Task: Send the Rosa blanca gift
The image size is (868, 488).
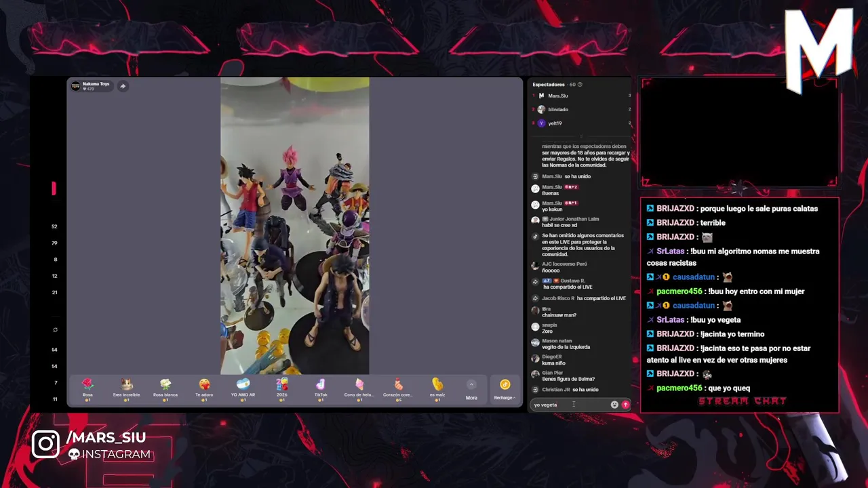Action: tap(165, 390)
